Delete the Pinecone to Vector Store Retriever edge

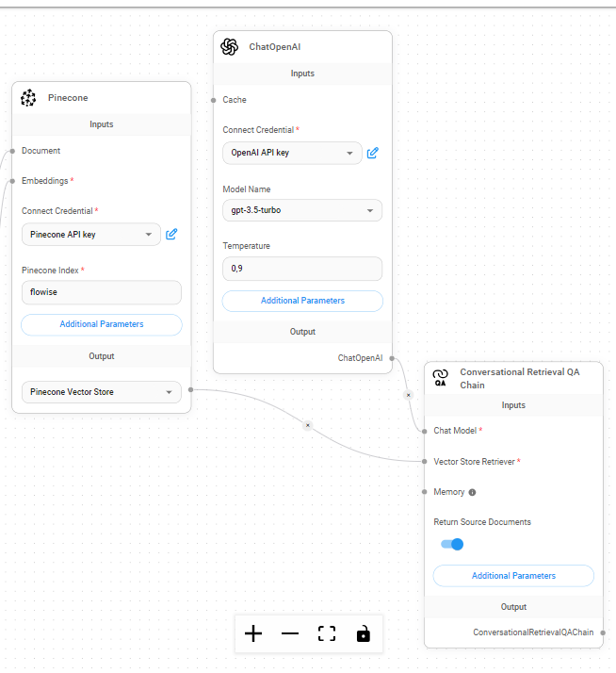click(308, 425)
